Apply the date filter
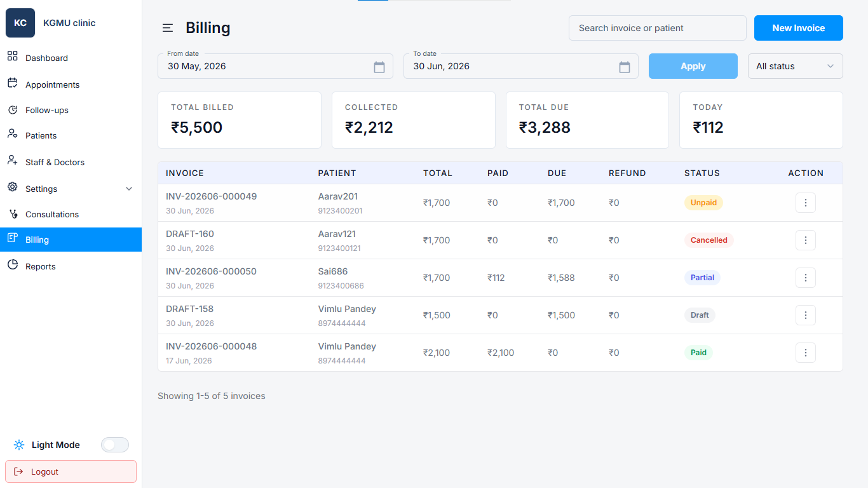 point(693,66)
